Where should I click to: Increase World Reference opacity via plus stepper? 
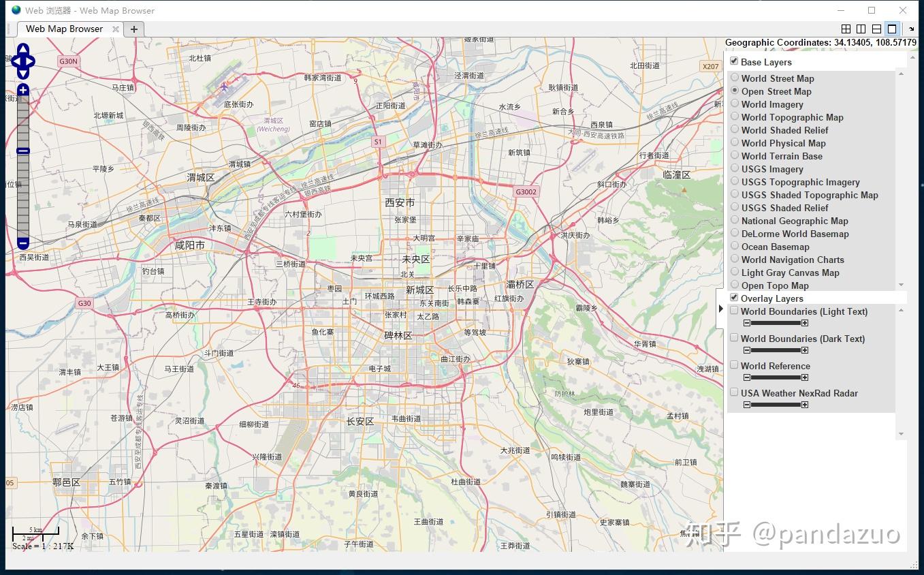[804, 377]
